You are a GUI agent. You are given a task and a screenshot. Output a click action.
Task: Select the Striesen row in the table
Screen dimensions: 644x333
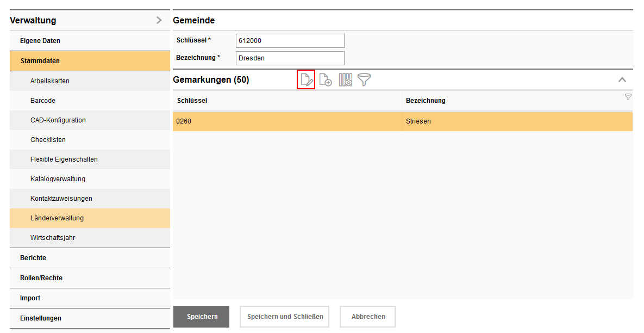[x=402, y=121]
